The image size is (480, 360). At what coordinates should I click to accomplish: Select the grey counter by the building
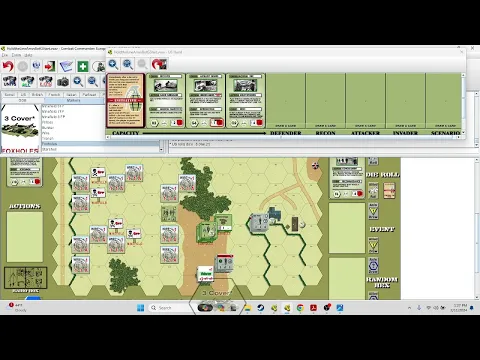pos(260,223)
